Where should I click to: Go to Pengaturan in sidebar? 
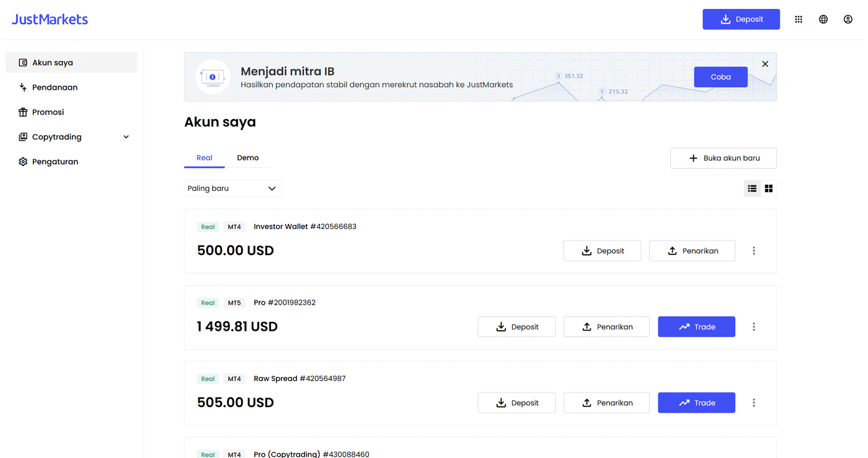(x=71, y=162)
